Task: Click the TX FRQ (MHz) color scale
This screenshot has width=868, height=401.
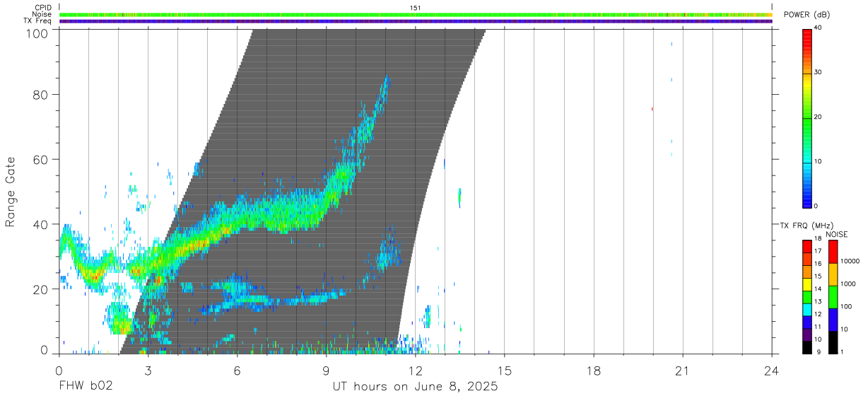Action: point(807,297)
